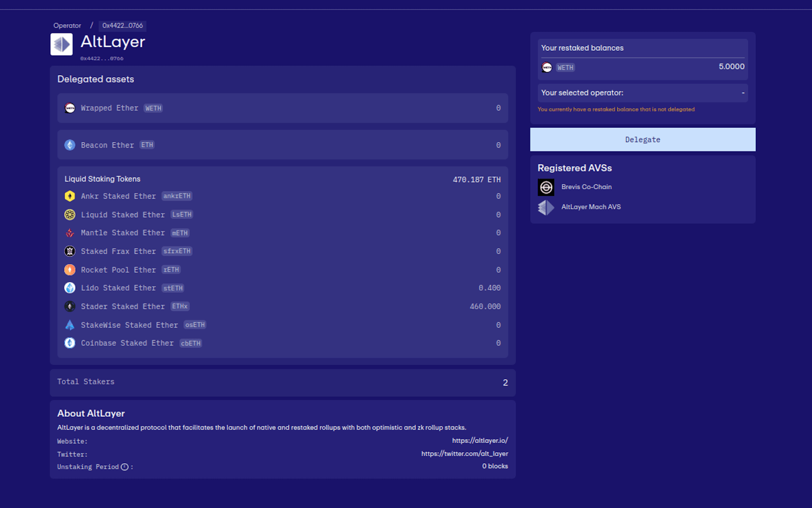Image resolution: width=812 pixels, height=508 pixels.
Task: Click the Liquid Staked Ether icon
Action: point(70,215)
